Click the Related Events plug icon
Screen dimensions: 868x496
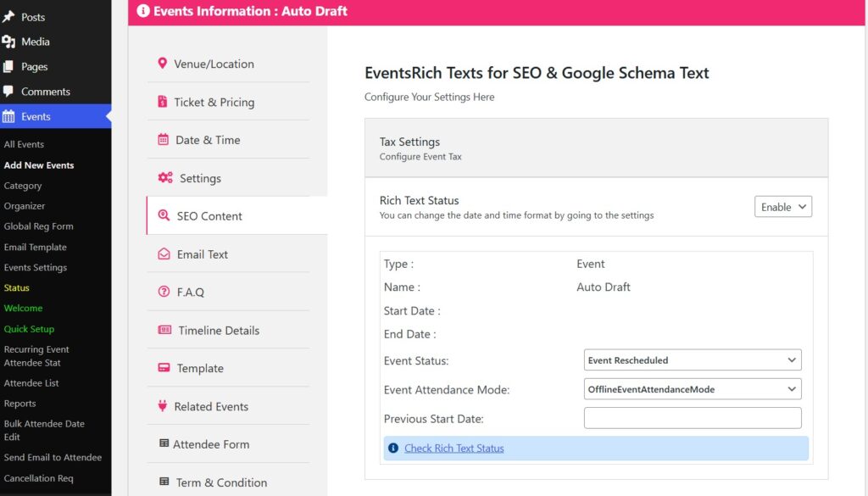(x=162, y=406)
